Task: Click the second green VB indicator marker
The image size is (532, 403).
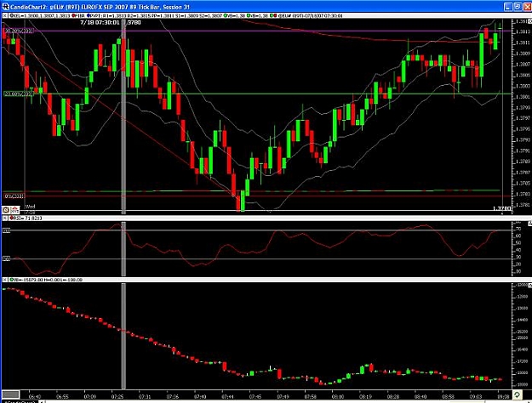Action: (249, 15)
